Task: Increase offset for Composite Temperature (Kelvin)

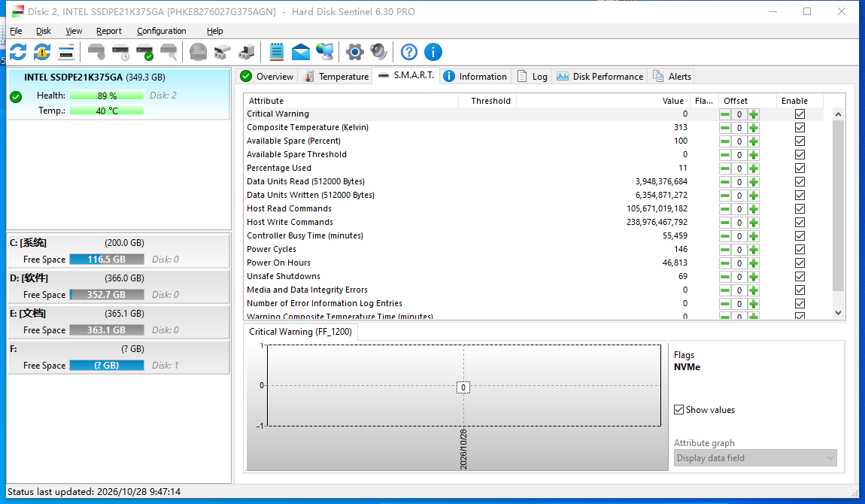Action: tap(754, 128)
